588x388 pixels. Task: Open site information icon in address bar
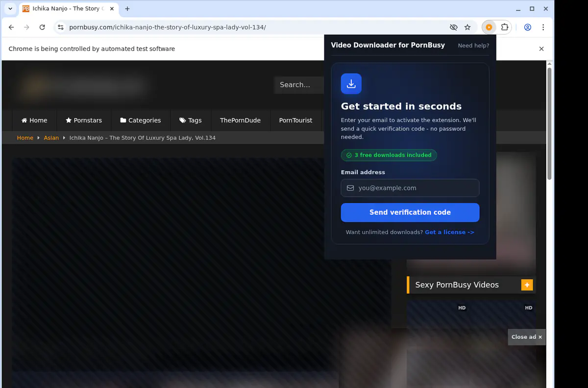coord(60,27)
